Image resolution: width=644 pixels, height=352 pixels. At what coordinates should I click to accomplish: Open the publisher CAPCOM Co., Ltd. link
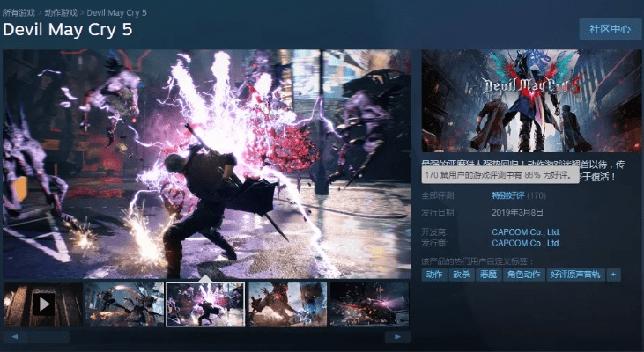pyautogui.click(x=526, y=243)
